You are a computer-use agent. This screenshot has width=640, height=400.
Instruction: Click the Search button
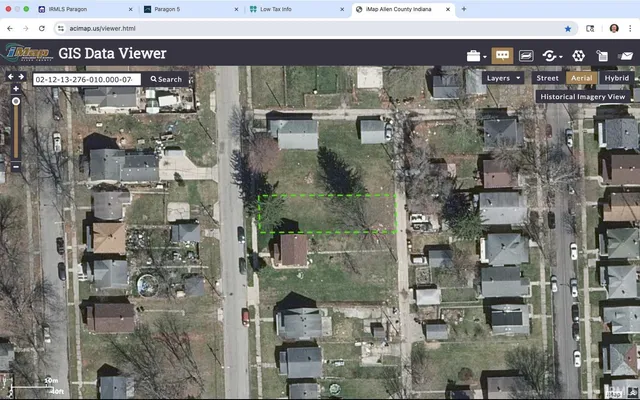tap(166, 79)
